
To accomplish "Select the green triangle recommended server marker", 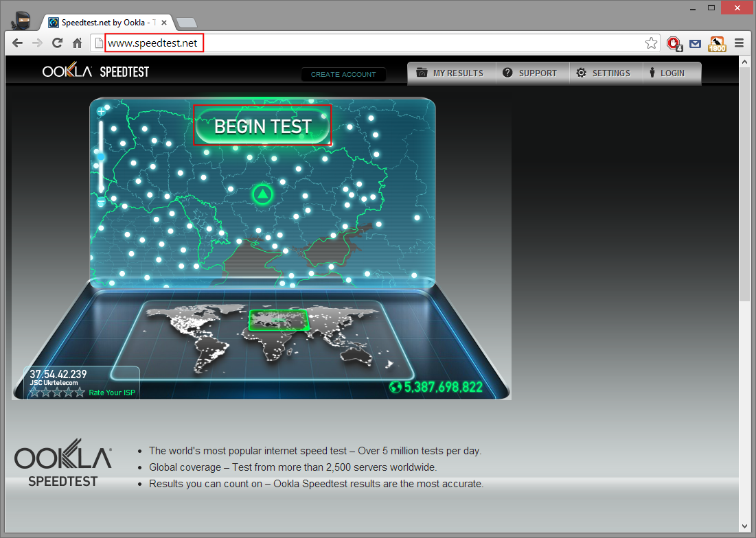I will coord(262,195).
